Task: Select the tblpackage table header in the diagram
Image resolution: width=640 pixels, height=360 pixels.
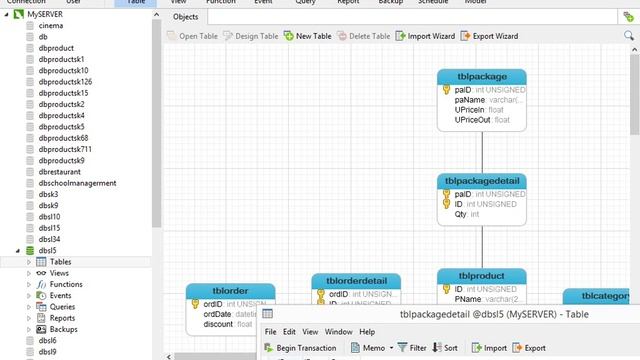Action: [x=482, y=77]
